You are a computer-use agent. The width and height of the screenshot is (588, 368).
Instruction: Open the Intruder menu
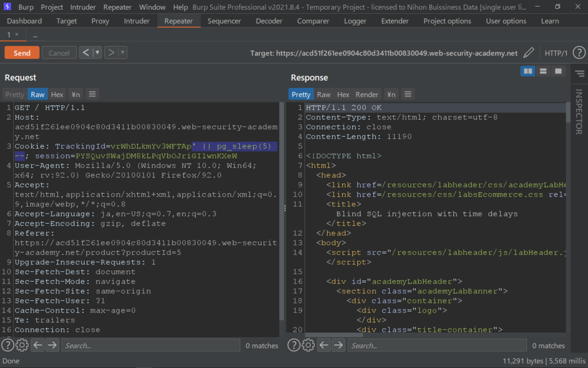pos(83,7)
